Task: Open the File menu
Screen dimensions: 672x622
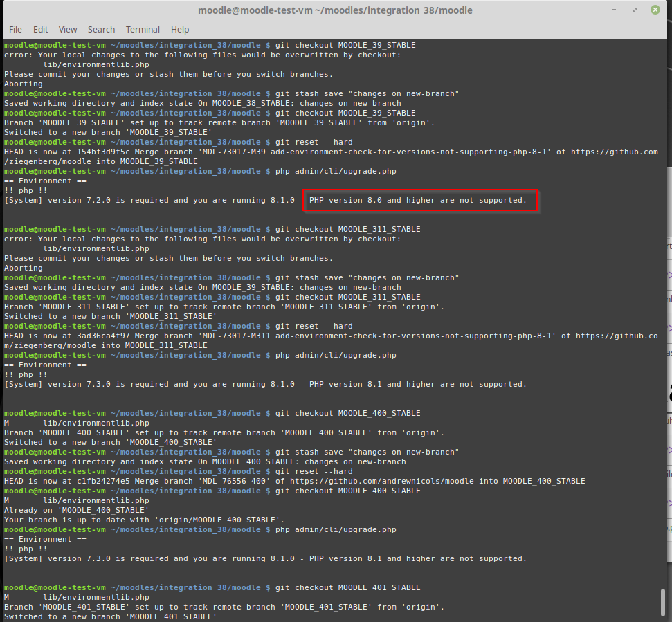Action: coord(15,30)
